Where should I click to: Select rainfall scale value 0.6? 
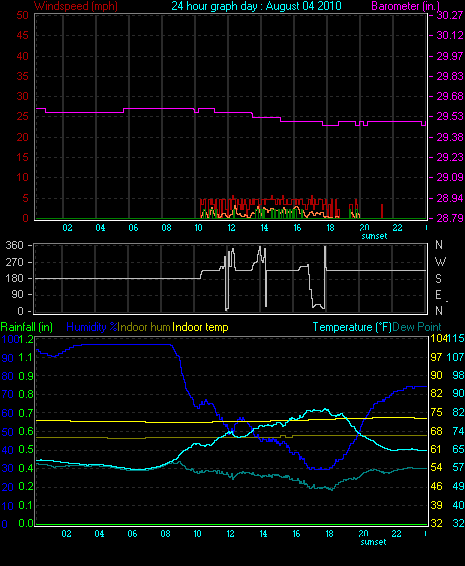(x=26, y=431)
